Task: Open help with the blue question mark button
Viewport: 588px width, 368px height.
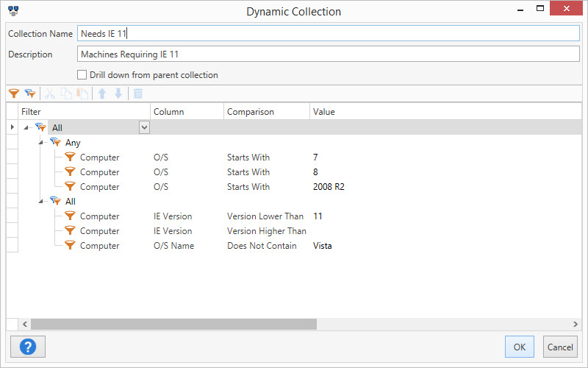Action: [28, 347]
